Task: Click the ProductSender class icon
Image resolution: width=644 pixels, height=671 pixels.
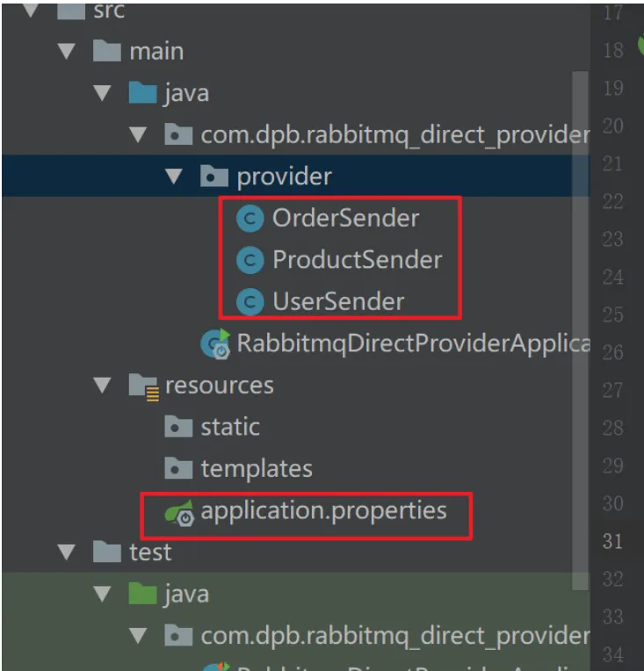Action: [x=250, y=260]
